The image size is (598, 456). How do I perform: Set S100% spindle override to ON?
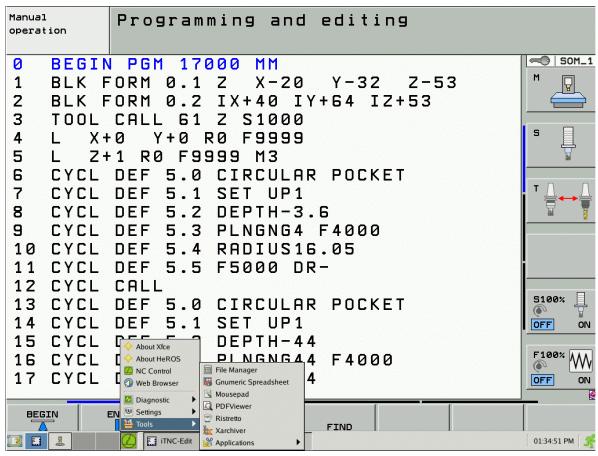pos(584,325)
